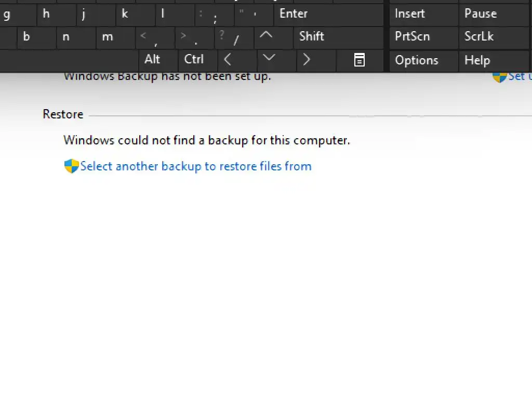Tap the semicolon/colon key

215,15
